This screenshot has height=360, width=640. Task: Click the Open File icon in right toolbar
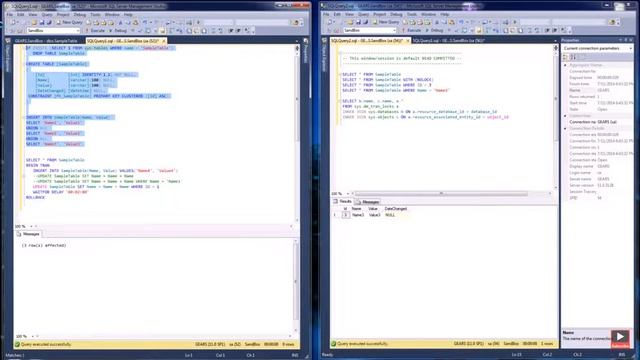tap(351, 22)
